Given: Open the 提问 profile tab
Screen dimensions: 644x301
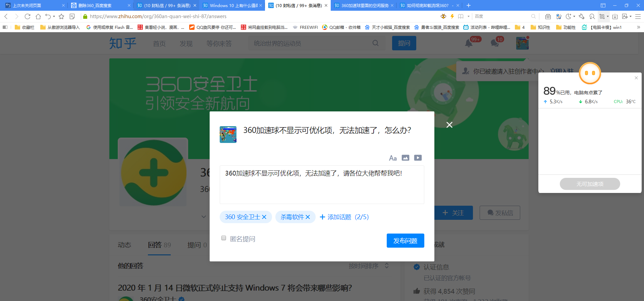Looking at the screenshot, I should click(197, 245).
